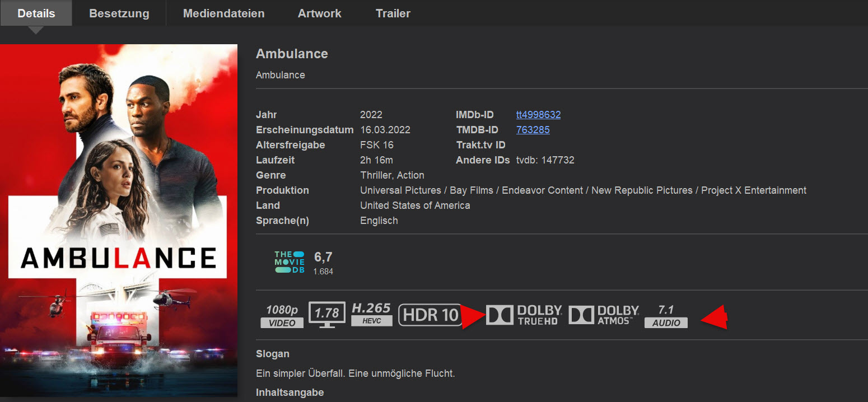Click the original title Ambulance below the heading
The image size is (868, 402).
point(281,75)
